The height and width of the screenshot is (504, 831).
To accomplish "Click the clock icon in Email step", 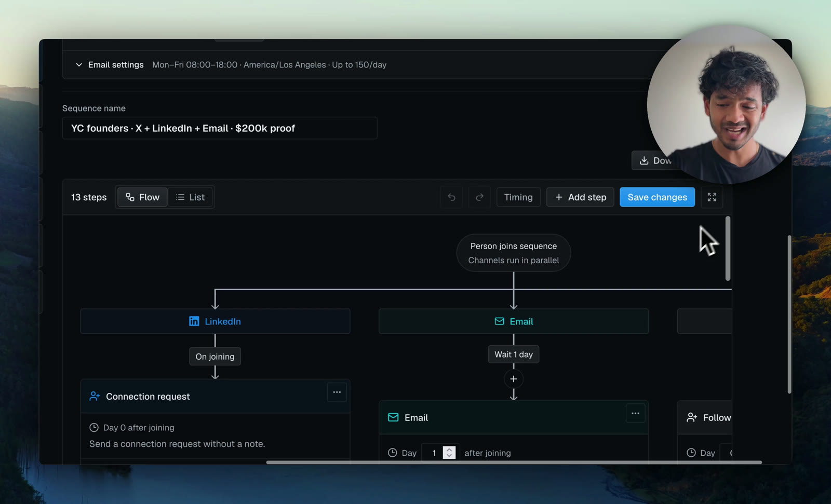I will point(393,453).
